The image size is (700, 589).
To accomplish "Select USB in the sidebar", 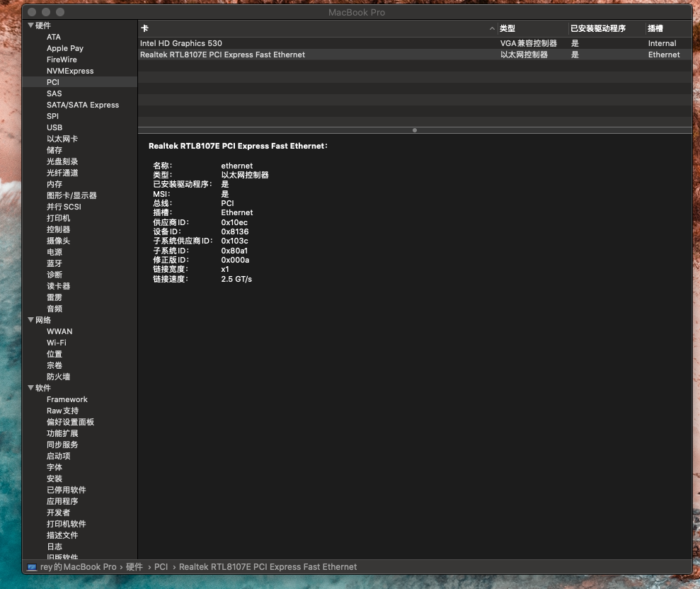I will (x=54, y=127).
